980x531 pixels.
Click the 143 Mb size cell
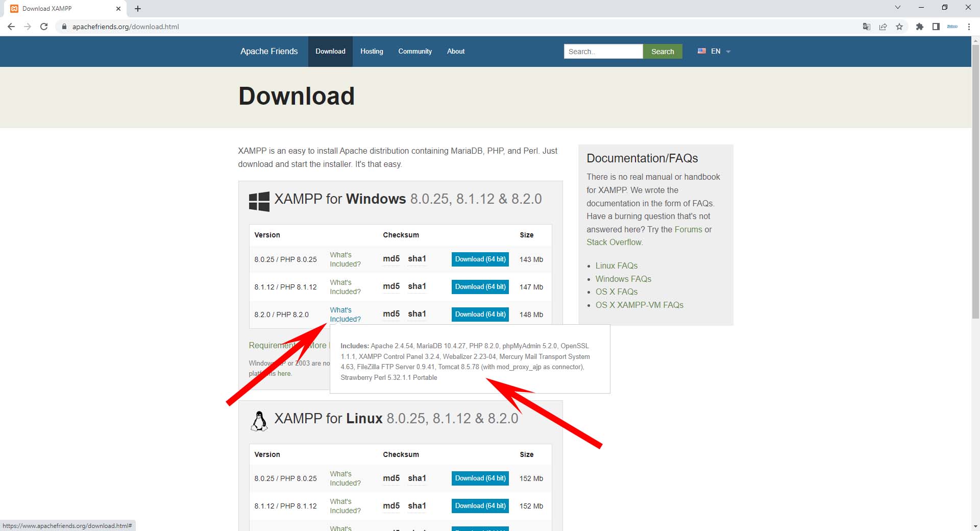pos(531,259)
